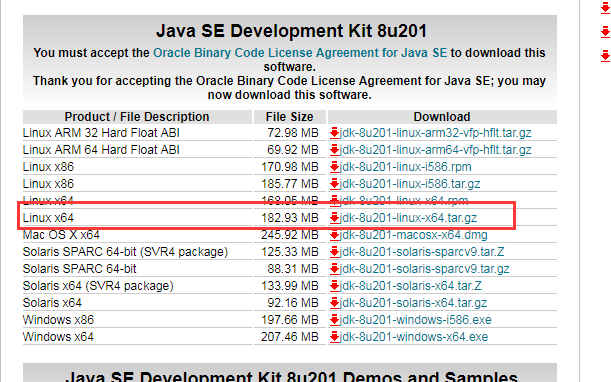The image size is (611, 382).
Task: Select the Mac OS X x64 description
Action: (61, 235)
